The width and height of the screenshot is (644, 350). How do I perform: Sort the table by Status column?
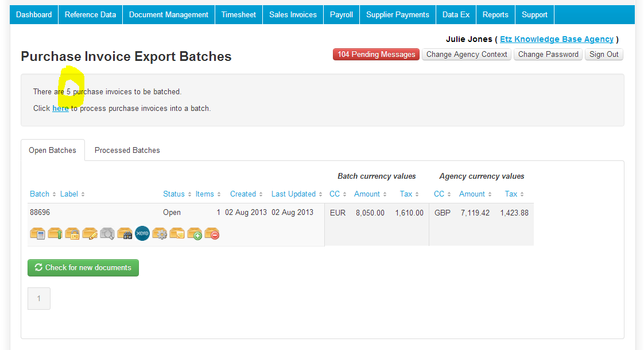click(x=177, y=194)
